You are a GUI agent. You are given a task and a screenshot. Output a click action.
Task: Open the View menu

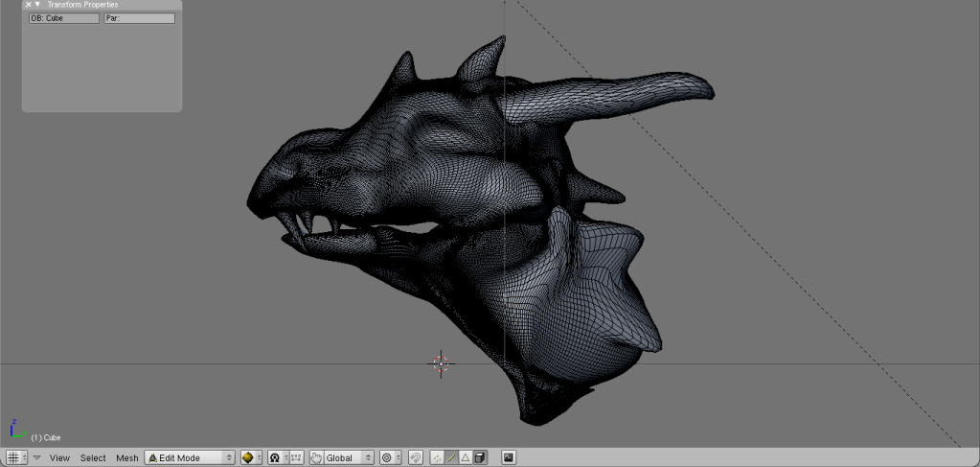[x=59, y=457]
